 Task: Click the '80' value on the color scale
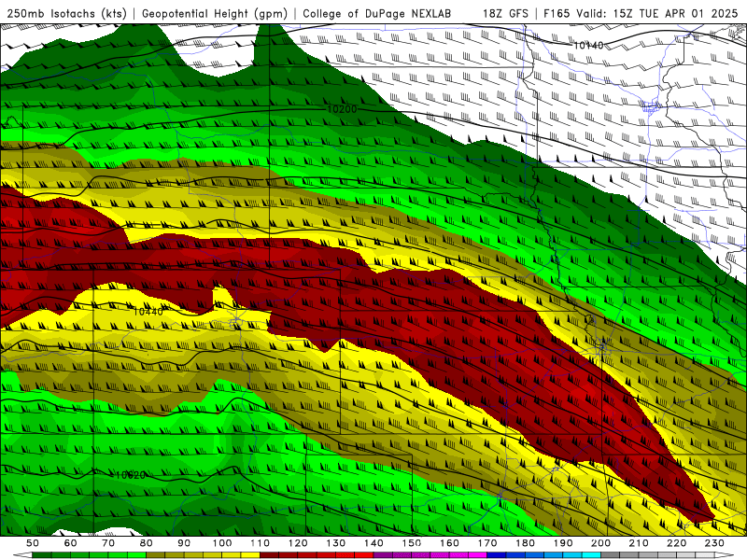147,543
